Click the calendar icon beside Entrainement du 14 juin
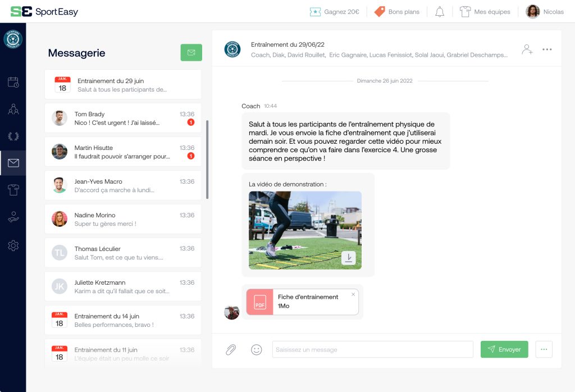 click(x=60, y=320)
